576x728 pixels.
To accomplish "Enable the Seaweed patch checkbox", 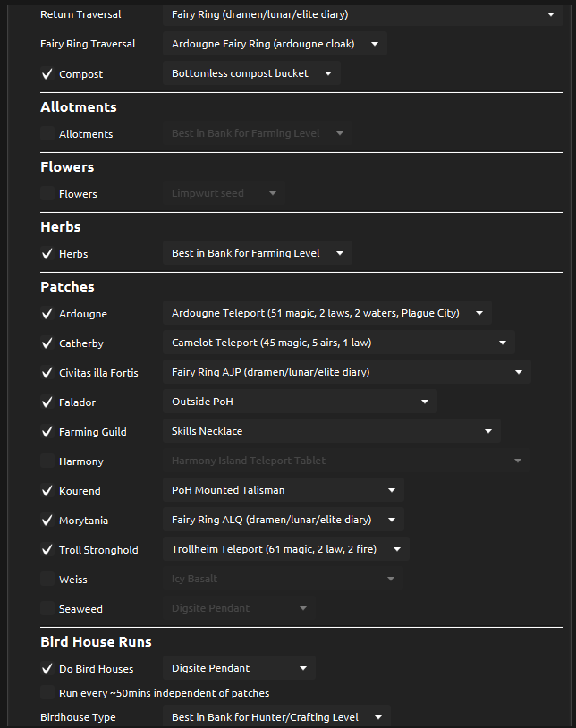I will pos(47,609).
